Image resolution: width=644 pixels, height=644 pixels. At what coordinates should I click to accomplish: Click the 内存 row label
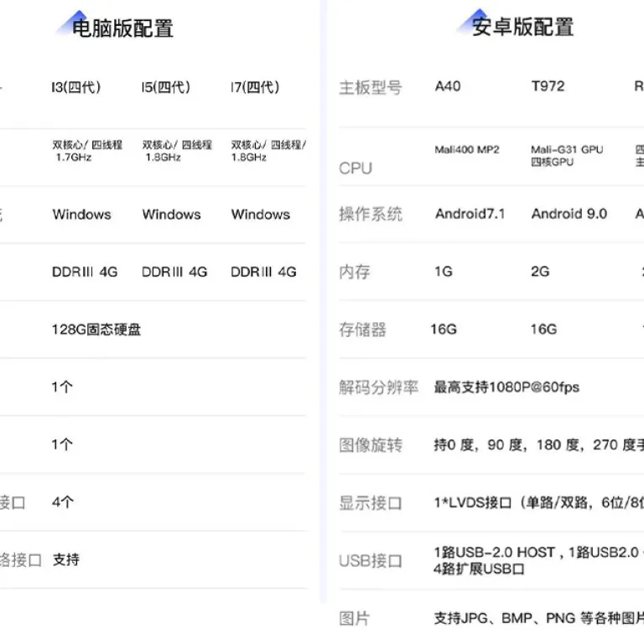(355, 272)
